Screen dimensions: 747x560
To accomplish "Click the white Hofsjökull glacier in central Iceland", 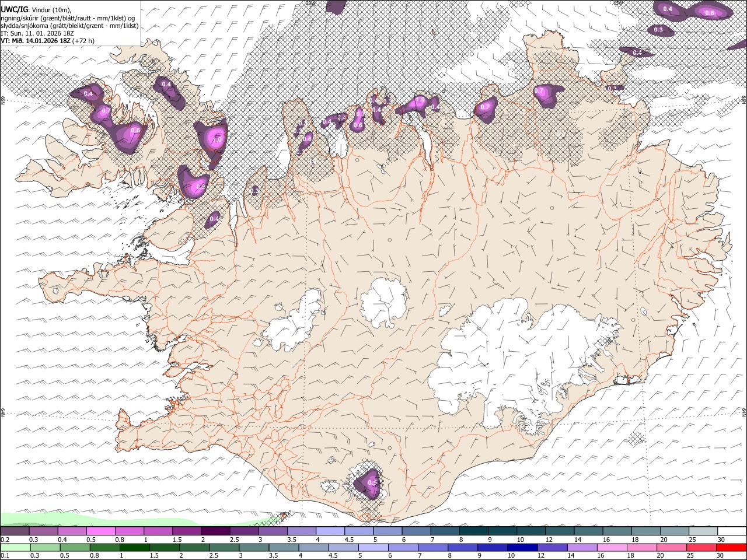I will 383,302.
